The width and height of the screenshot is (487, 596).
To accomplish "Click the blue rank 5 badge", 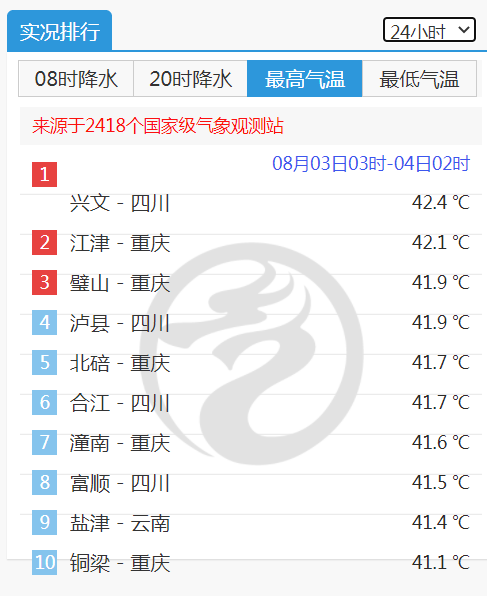I will (44, 362).
